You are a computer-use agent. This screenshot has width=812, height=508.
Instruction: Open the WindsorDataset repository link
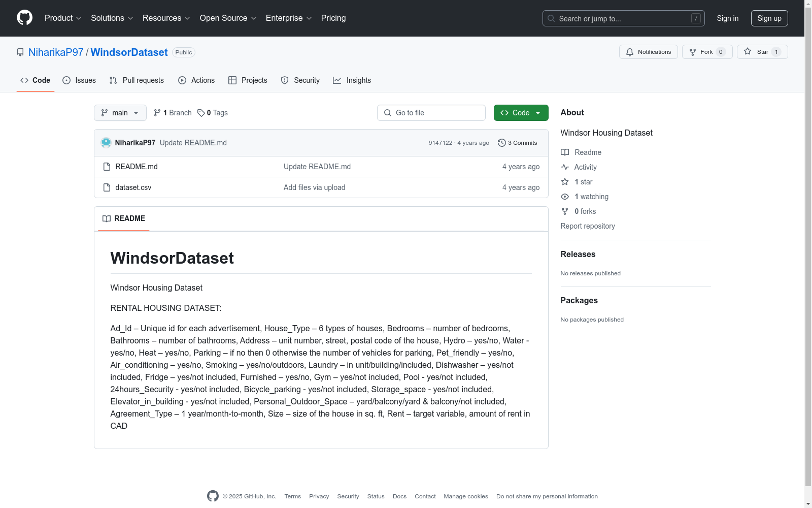point(129,52)
